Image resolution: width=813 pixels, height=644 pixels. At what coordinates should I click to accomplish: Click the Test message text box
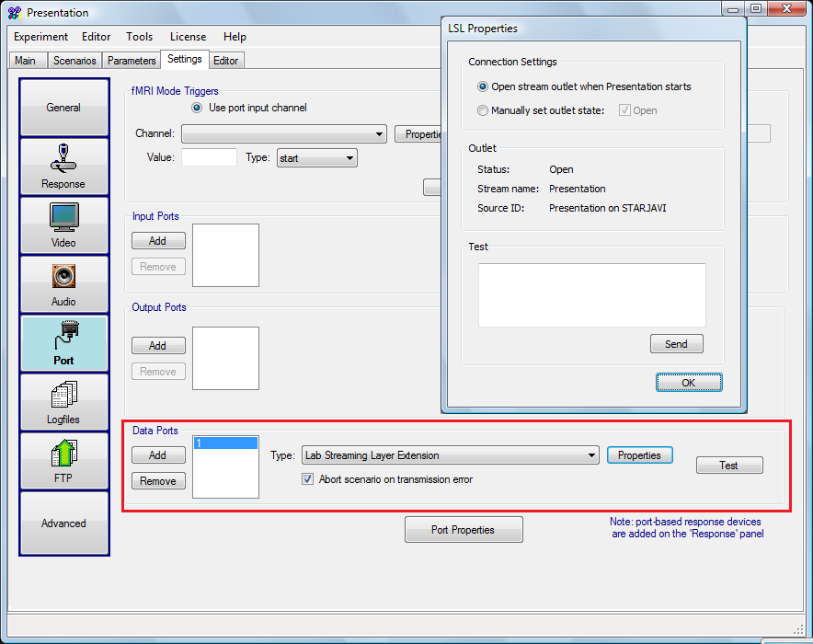[x=591, y=294]
